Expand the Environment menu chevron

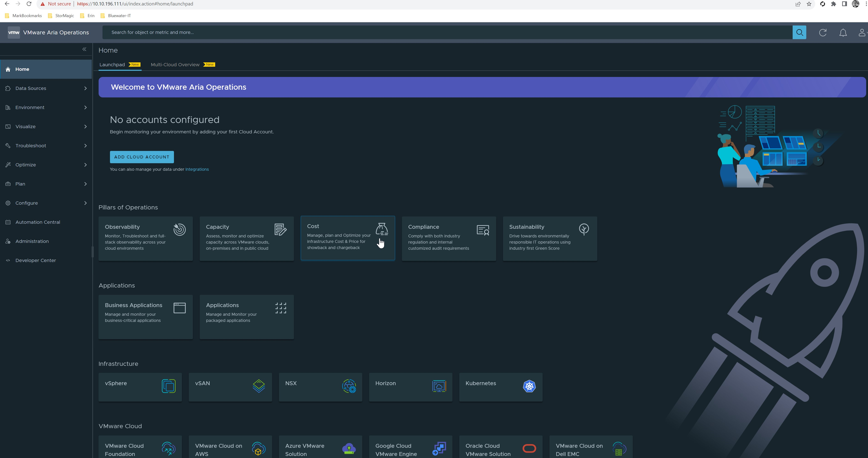(x=85, y=107)
